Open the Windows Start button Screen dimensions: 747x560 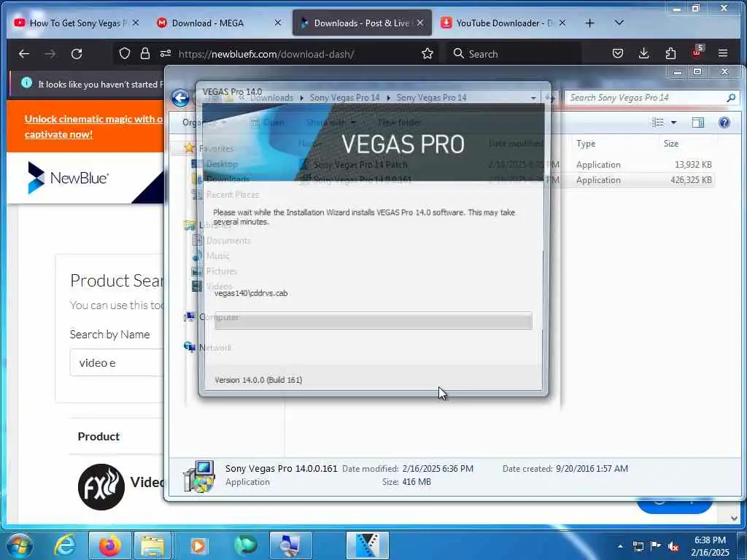pos(19,545)
